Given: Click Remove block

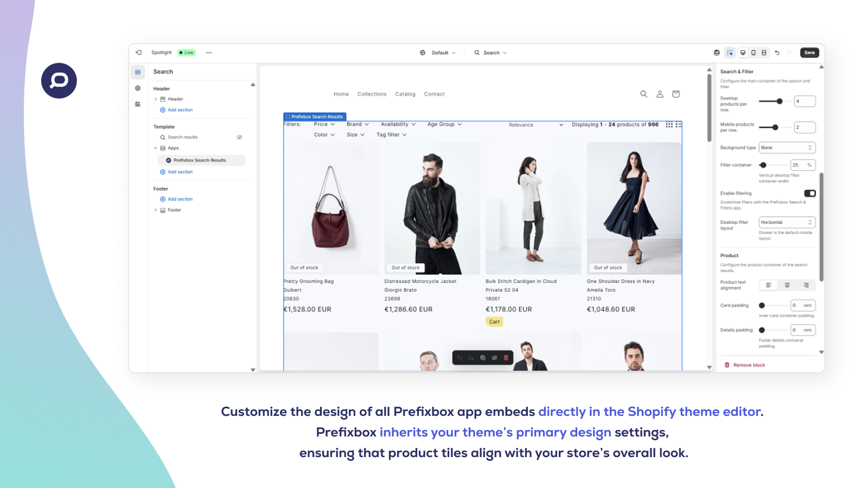Looking at the screenshot, I should tap(744, 365).
